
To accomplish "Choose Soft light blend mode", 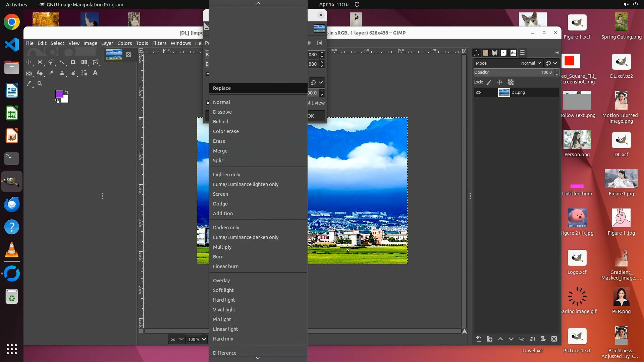I will click(x=223, y=290).
